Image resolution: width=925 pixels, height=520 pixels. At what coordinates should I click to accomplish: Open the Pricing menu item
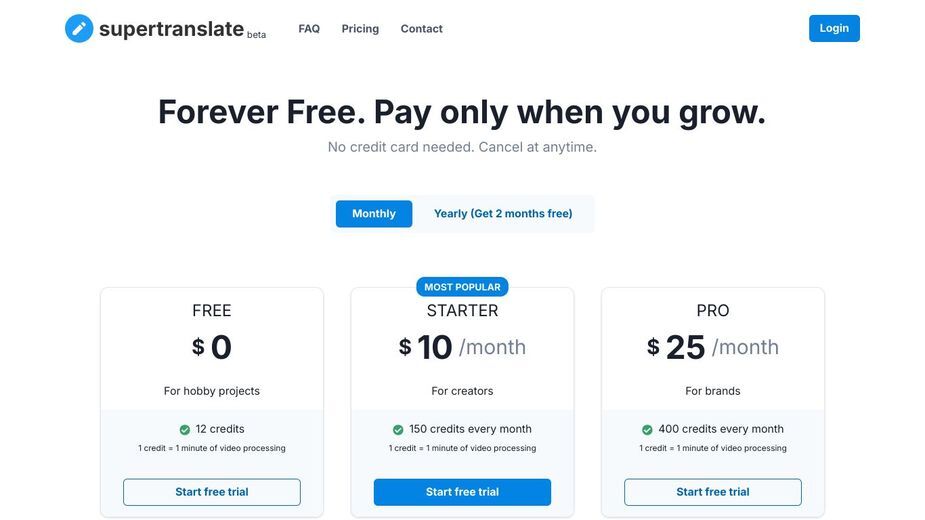(360, 28)
